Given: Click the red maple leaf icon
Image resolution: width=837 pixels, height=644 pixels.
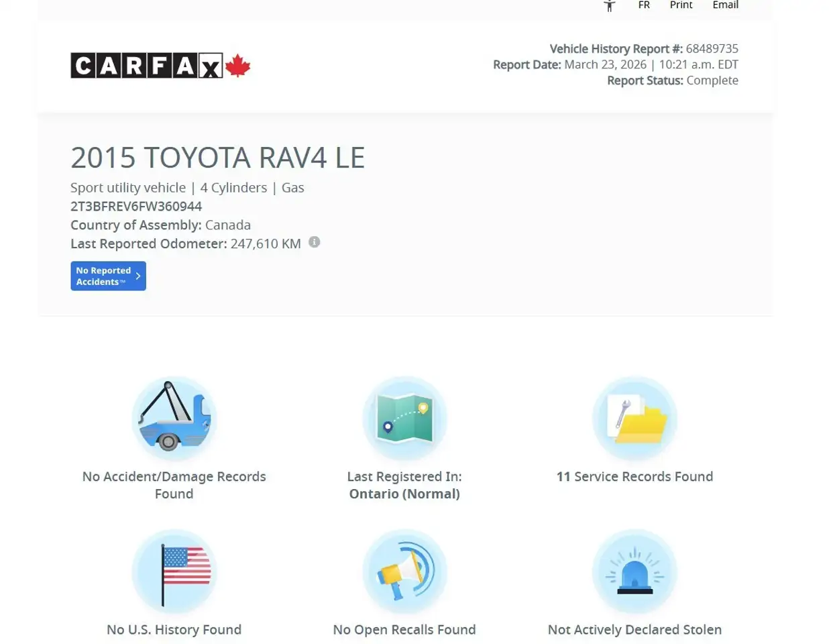Looking at the screenshot, I should [237, 66].
